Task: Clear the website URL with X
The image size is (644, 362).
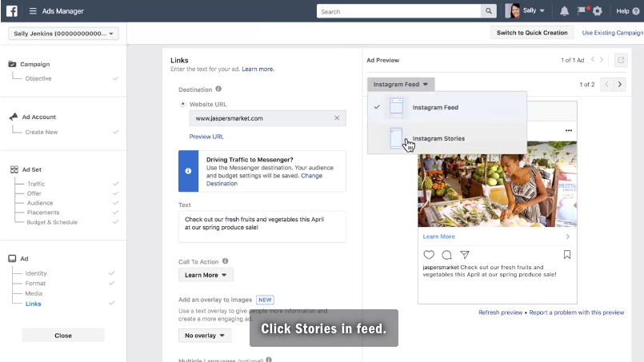Action: point(337,117)
